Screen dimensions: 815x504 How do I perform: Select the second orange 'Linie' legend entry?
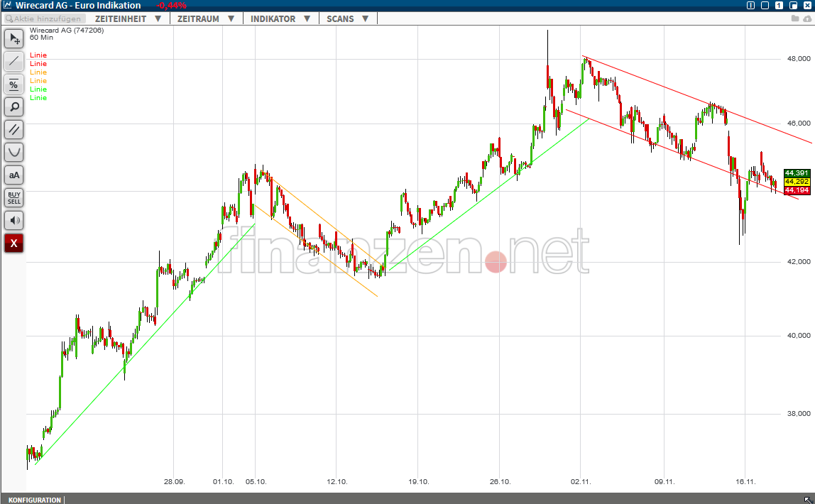[x=38, y=80]
